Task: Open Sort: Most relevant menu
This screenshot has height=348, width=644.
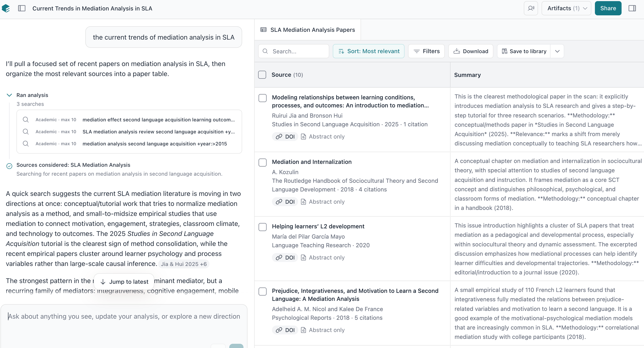Action: point(369,51)
